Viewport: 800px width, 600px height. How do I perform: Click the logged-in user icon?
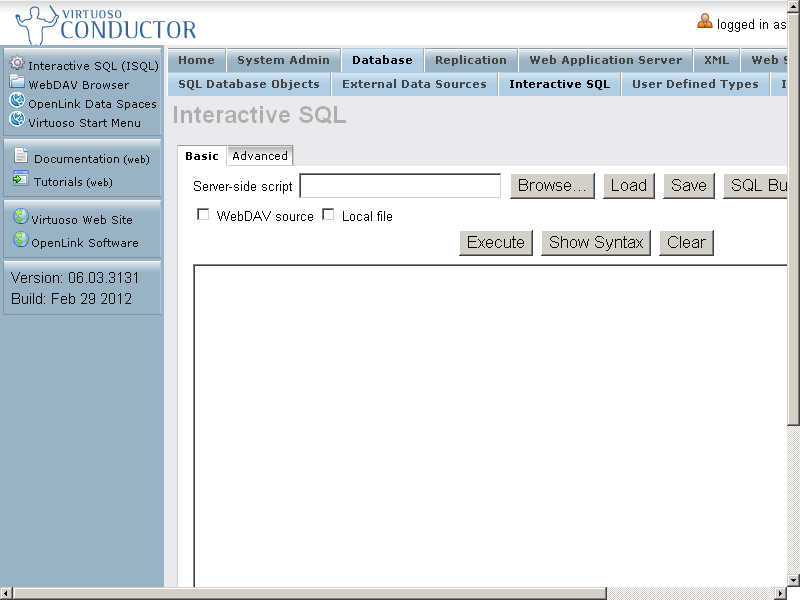point(705,22)
